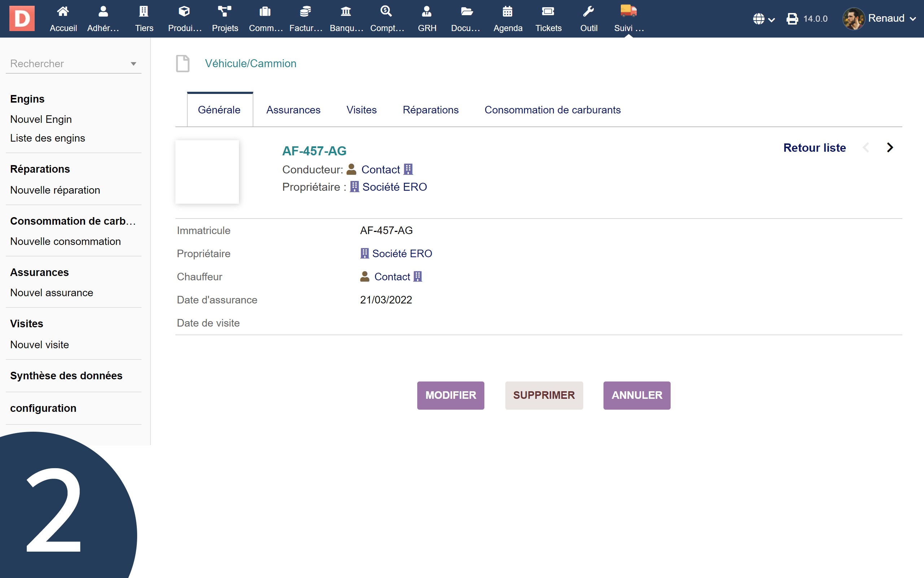
Task: Click building icon next to Conducteur Contact
Action: pos(408,169)
